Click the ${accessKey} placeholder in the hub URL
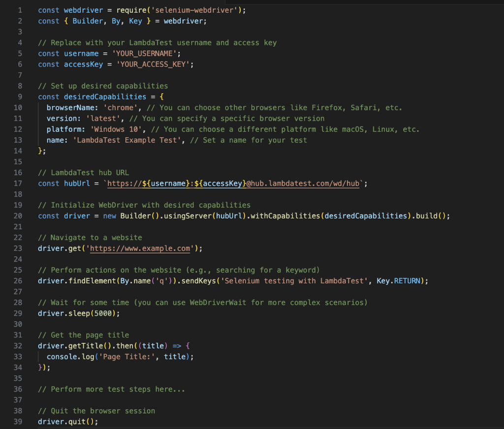504x429 pixels. click(220, 183)
